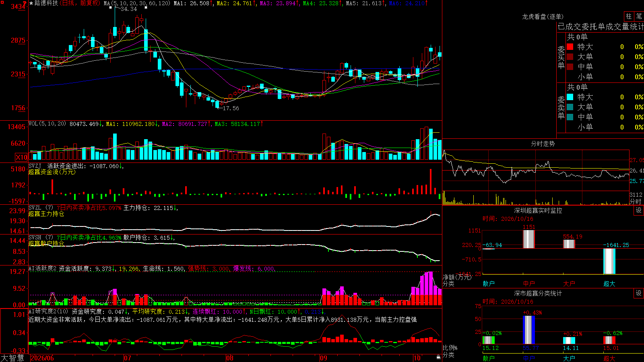Switch 龙虎看盘 view to 柱 mode
This screenshot has width=644, height=362.
point(629,16)
